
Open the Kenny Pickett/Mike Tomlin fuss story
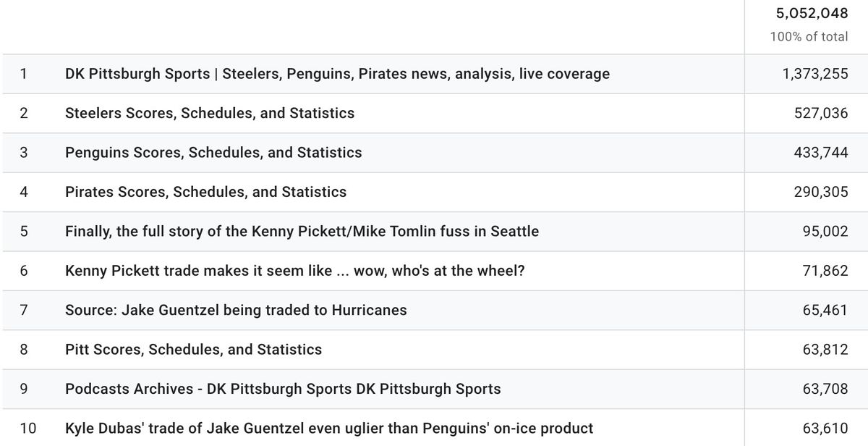[x=302, y=232]
